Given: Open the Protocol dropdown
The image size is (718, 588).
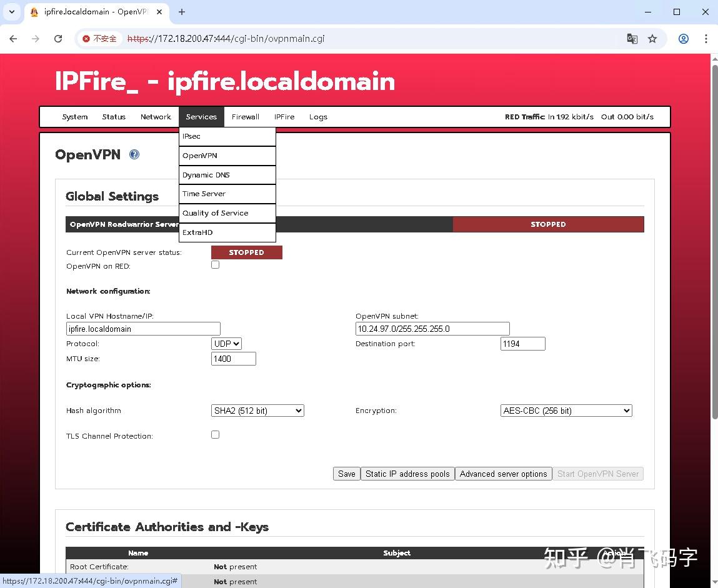Looking at the screenshot, I should (226, 343).
